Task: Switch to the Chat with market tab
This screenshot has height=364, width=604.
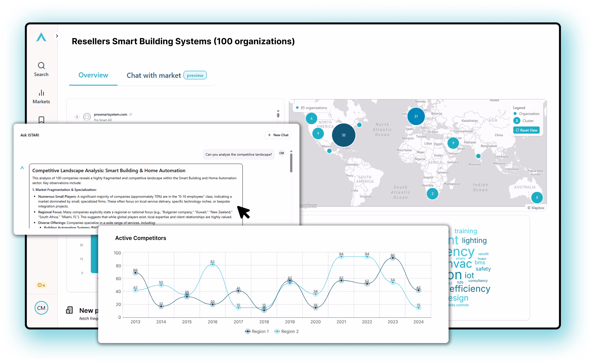Action: pyautogui.click(x=154, y=75)
